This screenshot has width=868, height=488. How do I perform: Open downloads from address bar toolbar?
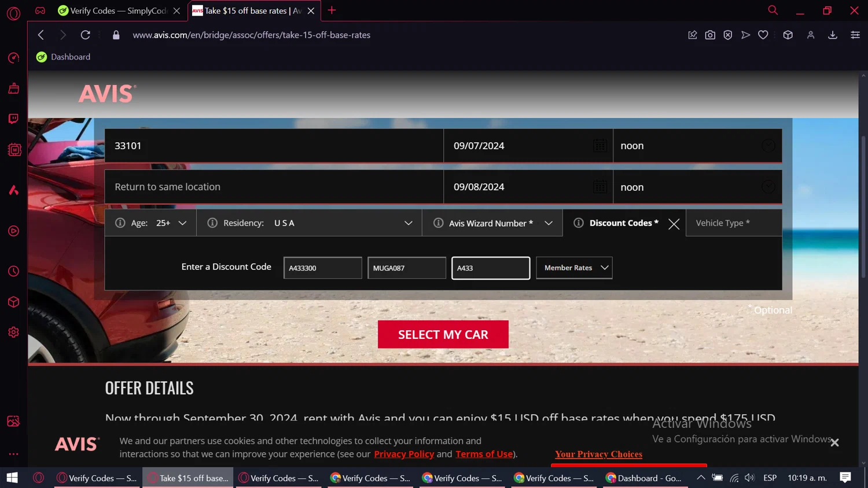[x=833, y=35]
